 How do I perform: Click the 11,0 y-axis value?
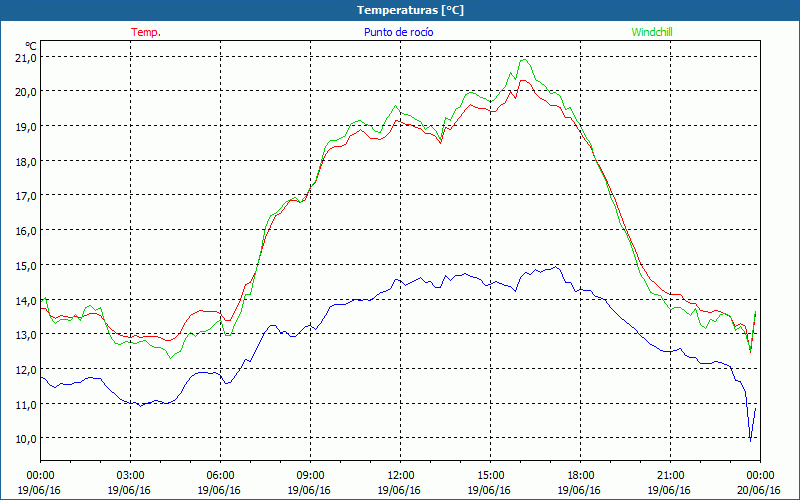pyautogui.click(x=26, y=404)
